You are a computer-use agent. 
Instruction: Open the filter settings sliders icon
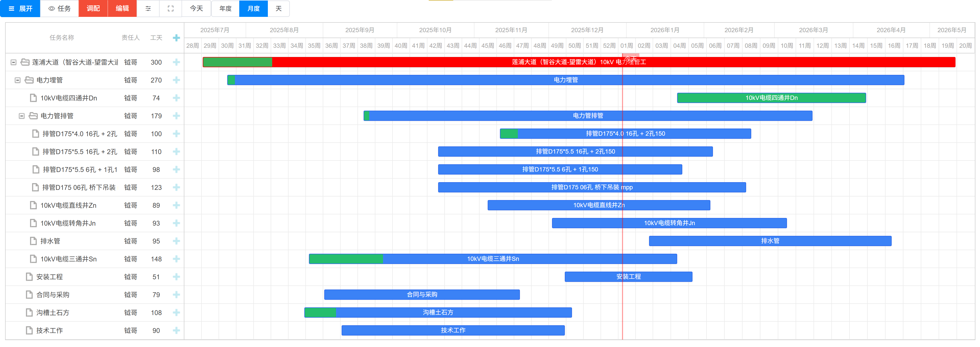148,8
